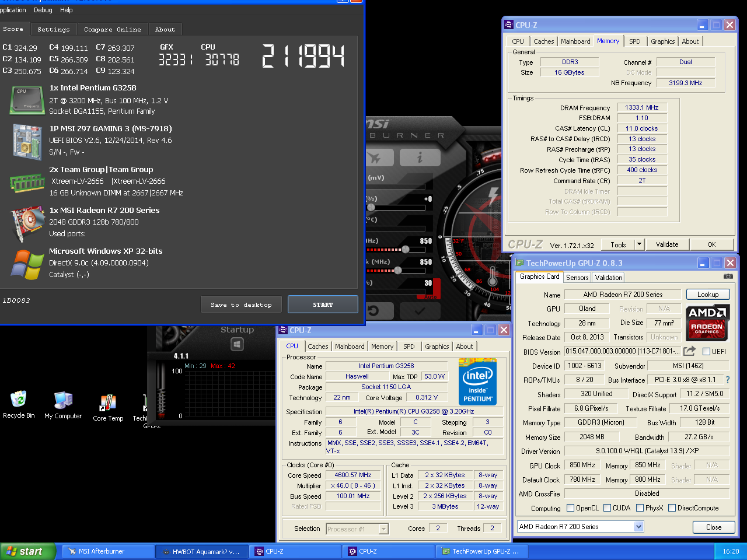Click the Windows XP logo icon in Aquamark

[27, 264]
